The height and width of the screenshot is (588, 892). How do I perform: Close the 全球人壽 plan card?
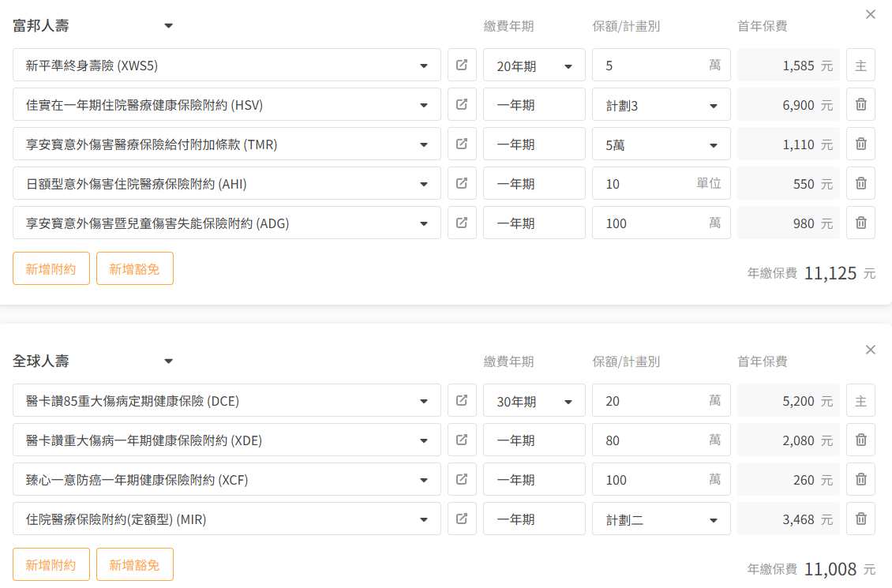coord(870,350)
